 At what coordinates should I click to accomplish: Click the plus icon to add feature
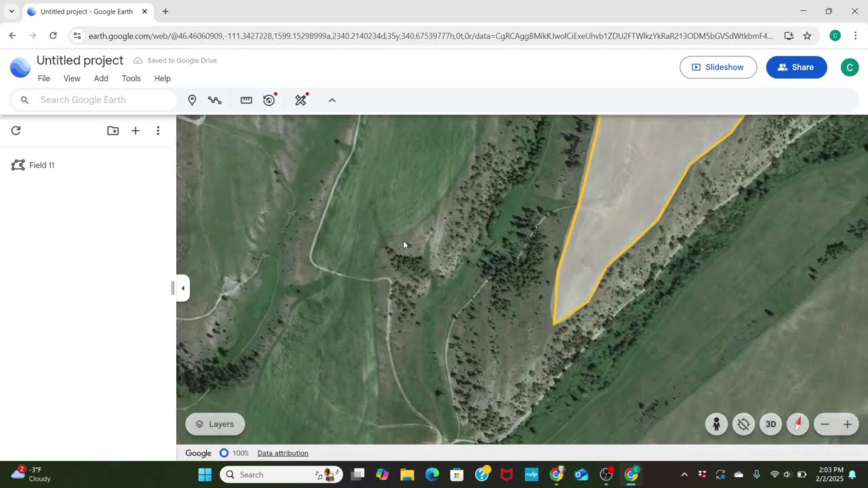(x=136, y=131)
